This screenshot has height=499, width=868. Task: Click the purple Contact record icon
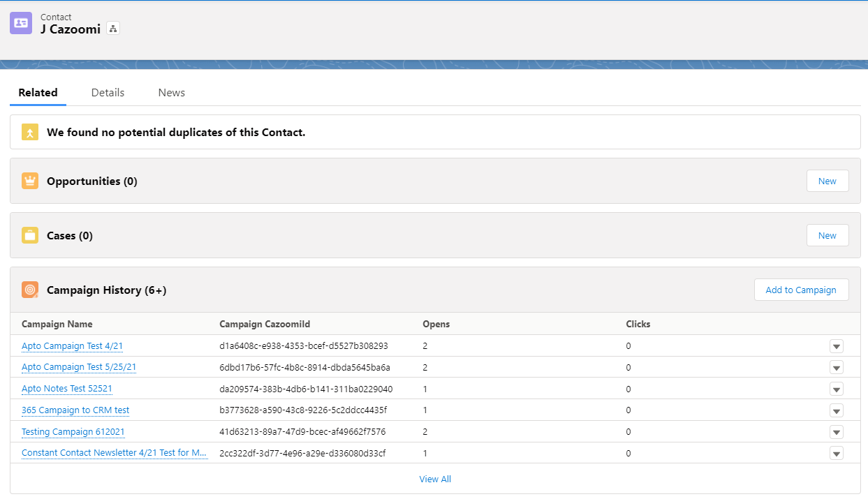click(x=21, y=23)
